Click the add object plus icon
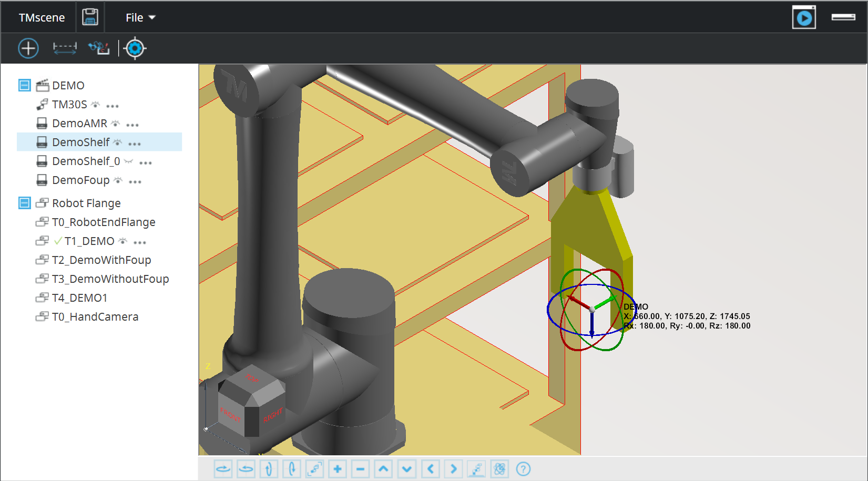The image size is (868, 481). tap(28, 48)
